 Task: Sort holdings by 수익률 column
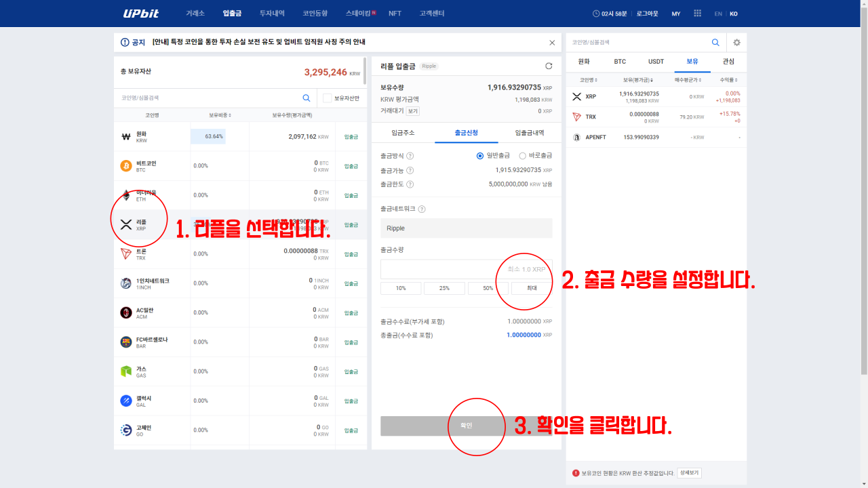pos(728,80)
